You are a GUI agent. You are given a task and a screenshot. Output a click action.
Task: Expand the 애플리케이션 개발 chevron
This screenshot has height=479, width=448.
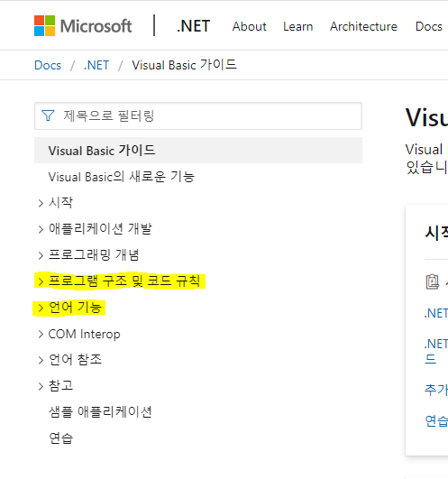coord(41,229)
